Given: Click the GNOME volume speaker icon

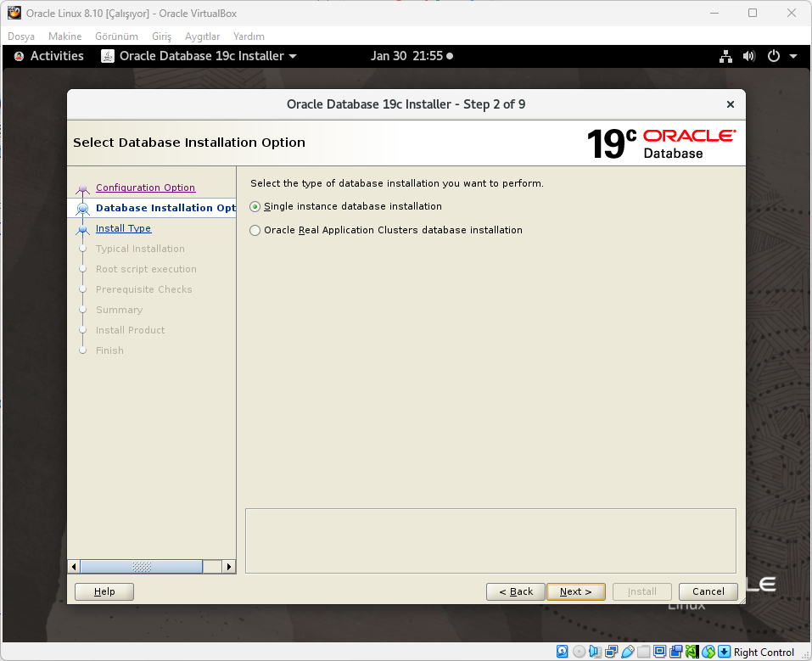Looking at the screenshot, I should [749, 56].
